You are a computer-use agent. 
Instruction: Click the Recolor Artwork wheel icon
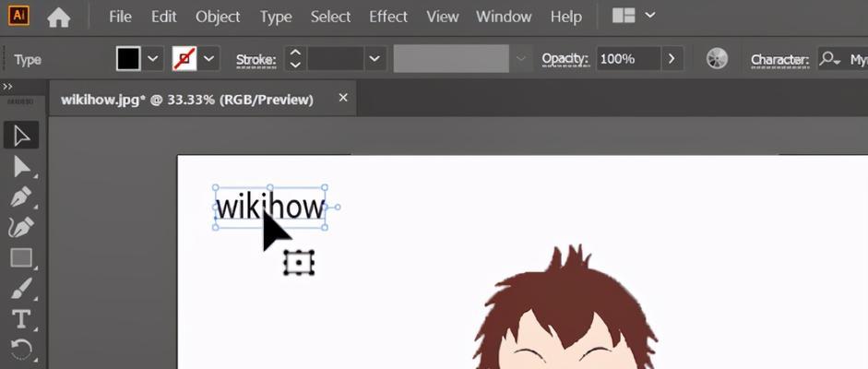[x=717, y=59]
